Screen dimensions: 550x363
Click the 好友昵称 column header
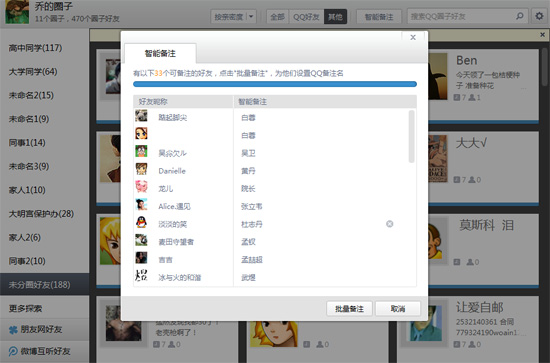(x=183, y=102)
